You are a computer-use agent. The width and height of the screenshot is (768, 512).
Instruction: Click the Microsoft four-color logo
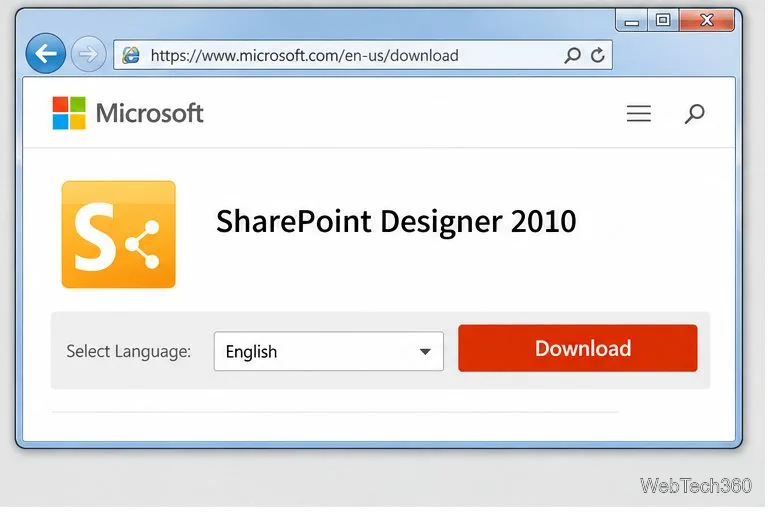click(x=69, y=113)
